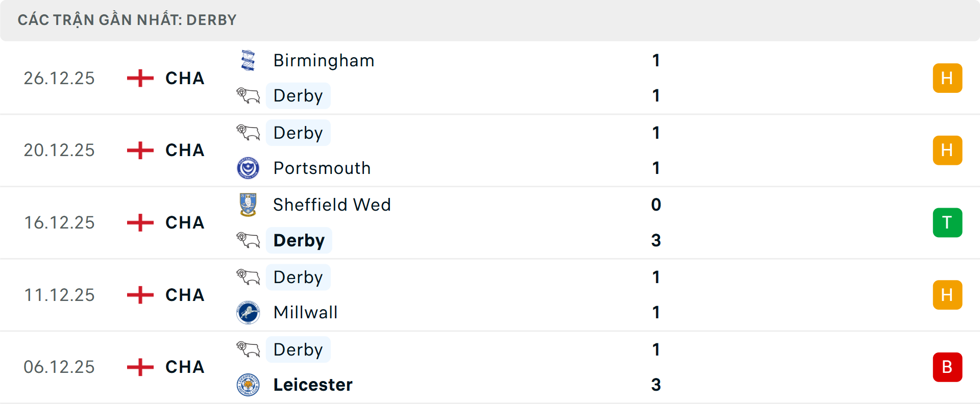Click the header CÁC TRẬN GẦN NHẤT: DERBY

pyautogui.click(x=127, y=20)
